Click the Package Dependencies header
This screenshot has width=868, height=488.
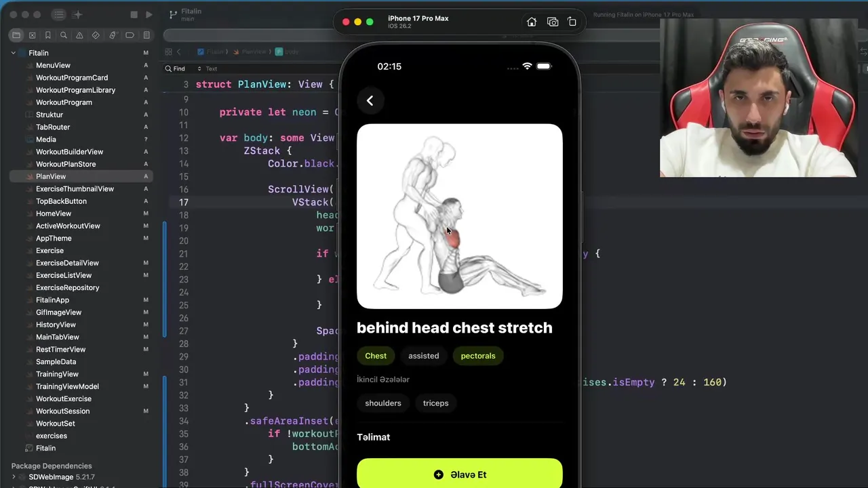pyautogui.click(x=52, y=466)
